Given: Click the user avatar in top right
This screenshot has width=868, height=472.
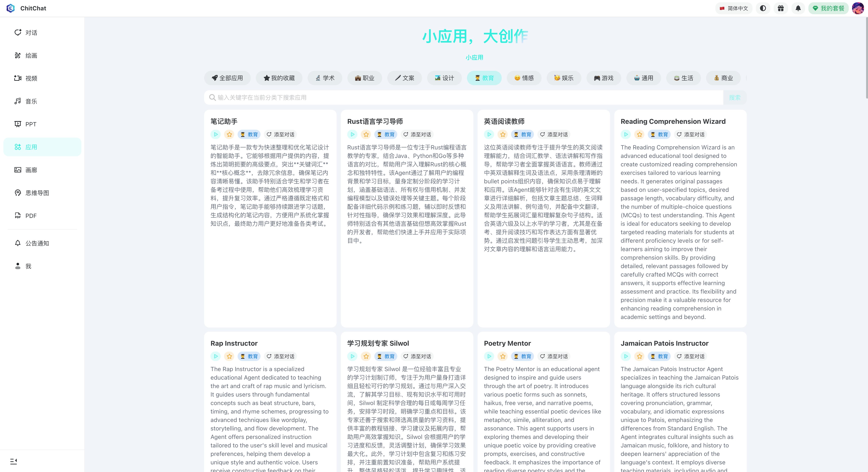Looking at the screenshot, I should (x=858, y=8).
